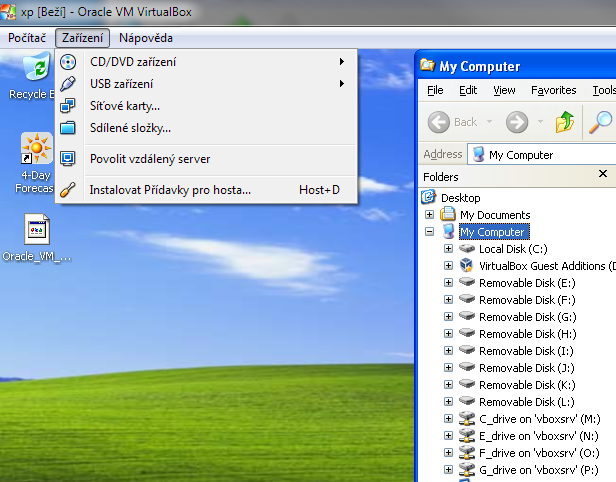Click the My Computer address bar icon

478,154
